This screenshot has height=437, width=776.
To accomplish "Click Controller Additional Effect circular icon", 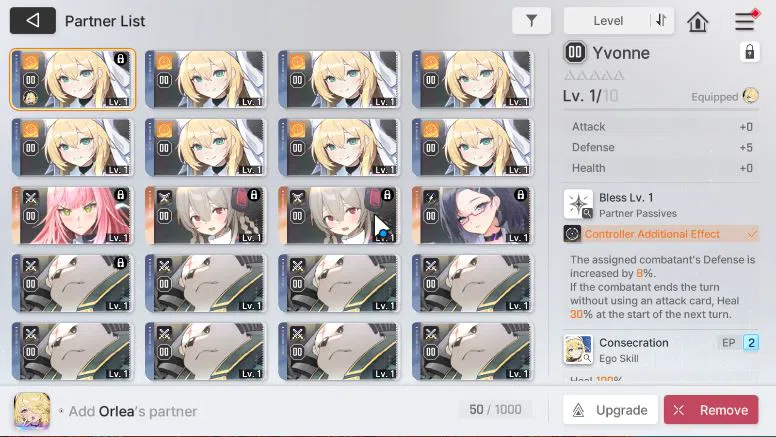I will 572,234.
